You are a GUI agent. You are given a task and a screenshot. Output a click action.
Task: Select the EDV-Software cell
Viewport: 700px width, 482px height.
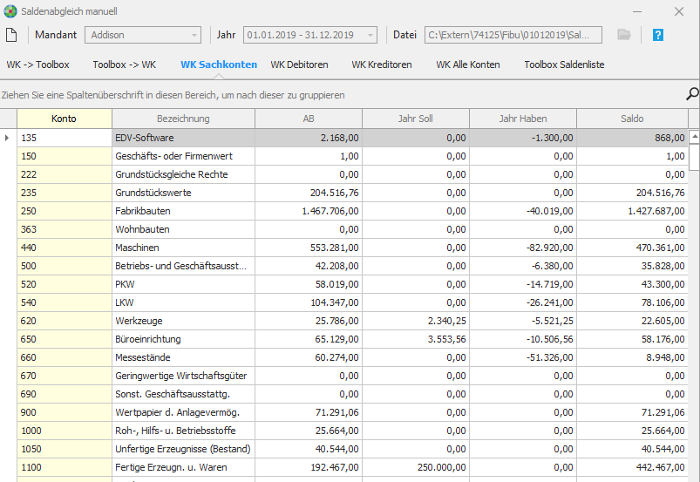183,138
